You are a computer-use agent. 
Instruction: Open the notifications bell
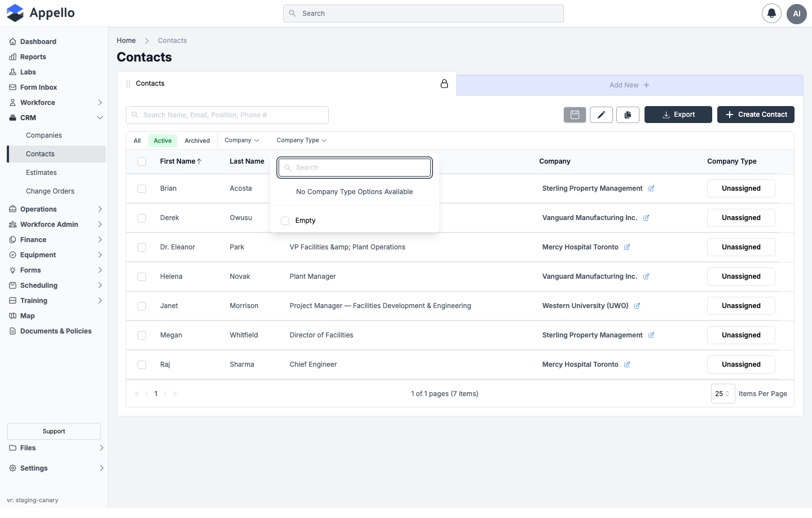771,14
